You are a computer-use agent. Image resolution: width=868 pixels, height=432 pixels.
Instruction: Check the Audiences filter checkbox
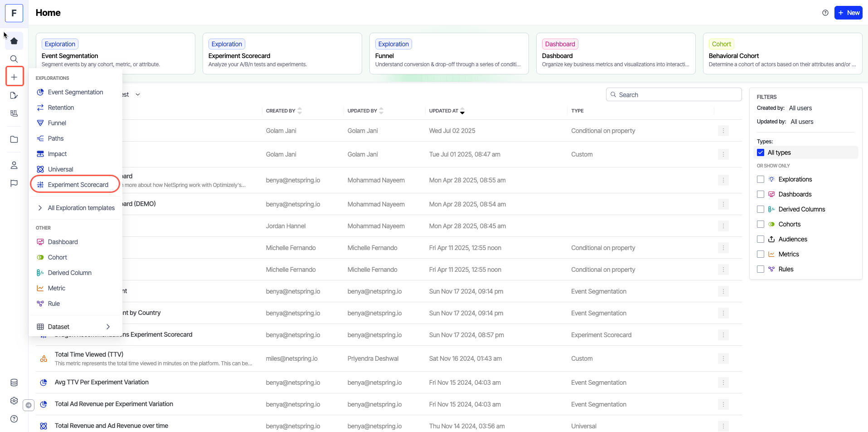[761, 239]
